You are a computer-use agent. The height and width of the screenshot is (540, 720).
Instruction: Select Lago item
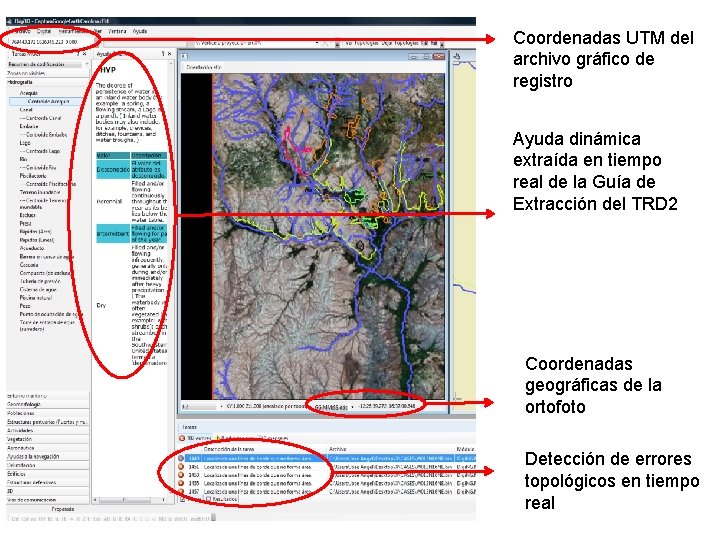25,143
